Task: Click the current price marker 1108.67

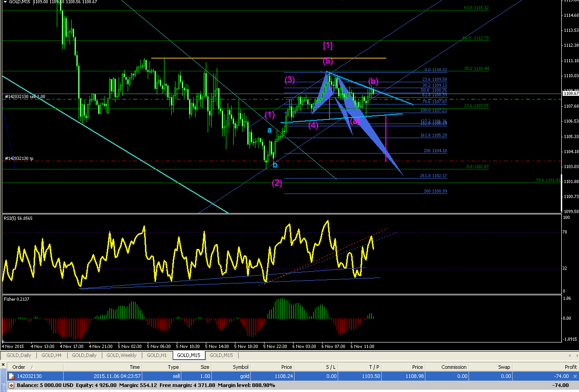Action: (570, 93)
